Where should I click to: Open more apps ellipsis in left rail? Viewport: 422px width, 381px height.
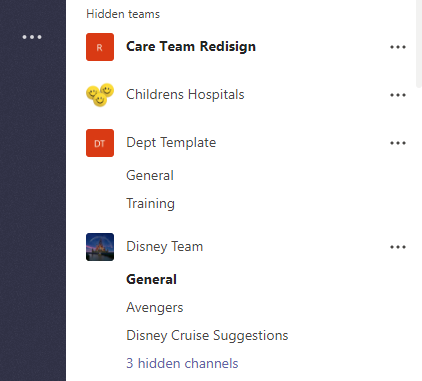32,37
